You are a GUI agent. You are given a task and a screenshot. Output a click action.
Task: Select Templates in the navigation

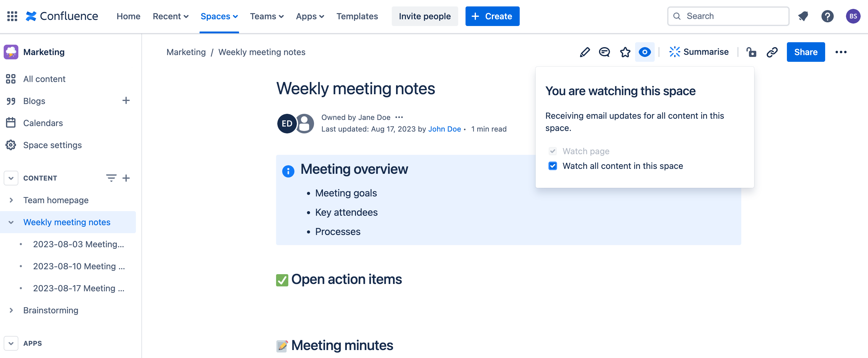pyautogui.click(x=357, y=16)
